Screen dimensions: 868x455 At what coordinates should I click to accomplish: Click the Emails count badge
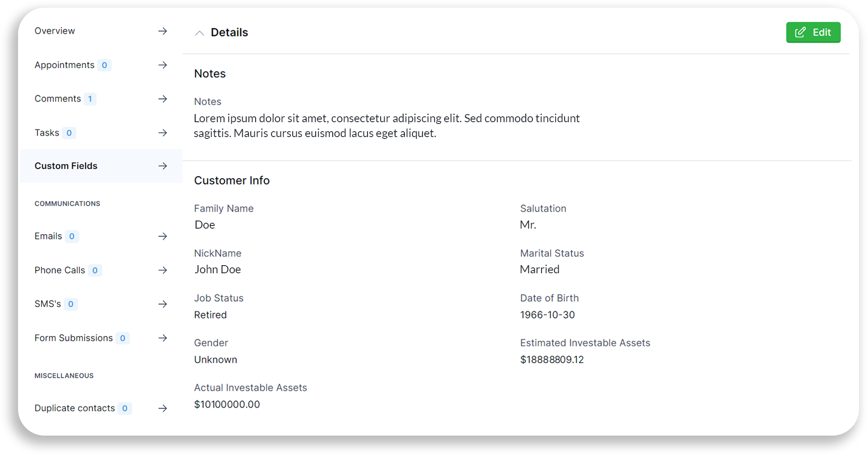coord(72,236)
